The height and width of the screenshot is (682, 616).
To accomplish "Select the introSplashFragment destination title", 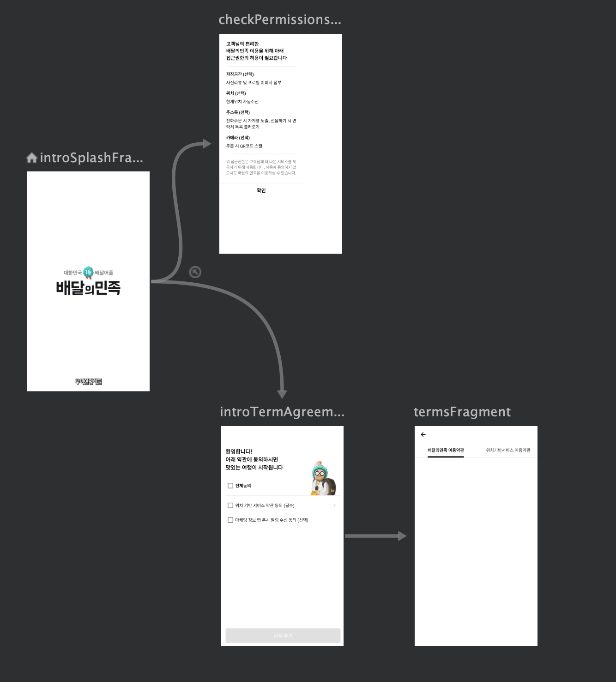I will [x=91, y=158].
